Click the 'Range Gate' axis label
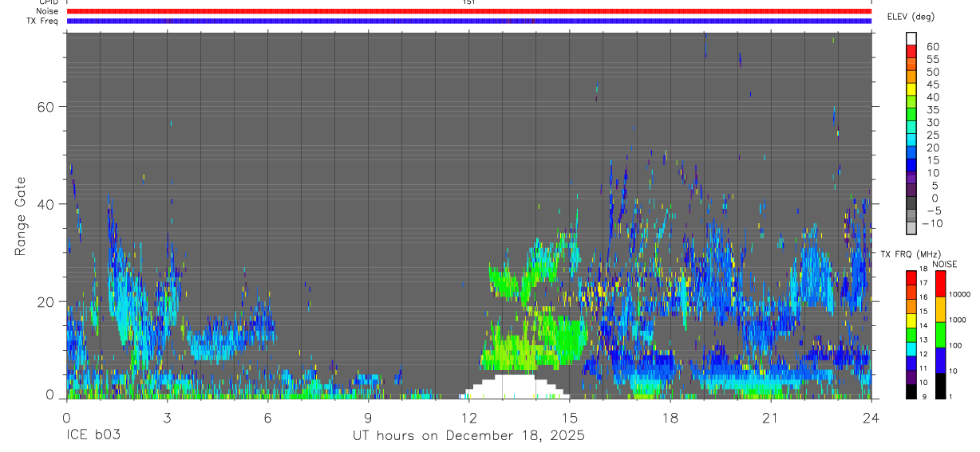This screenshot has height=452, width=980. [21, 216]
